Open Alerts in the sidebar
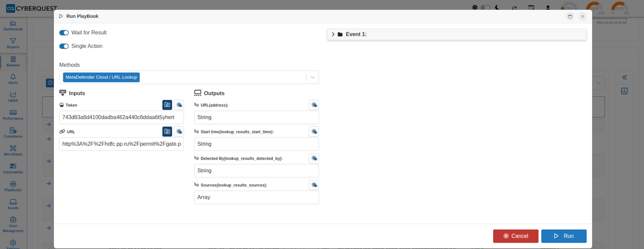The image size is (644, 249). point(13,79)
